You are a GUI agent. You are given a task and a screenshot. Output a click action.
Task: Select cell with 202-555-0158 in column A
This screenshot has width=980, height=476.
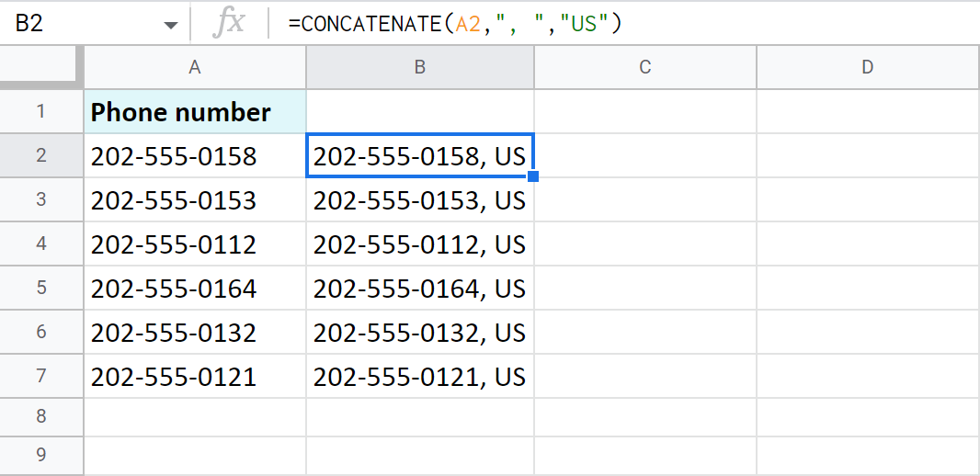(x=195, y=155)
